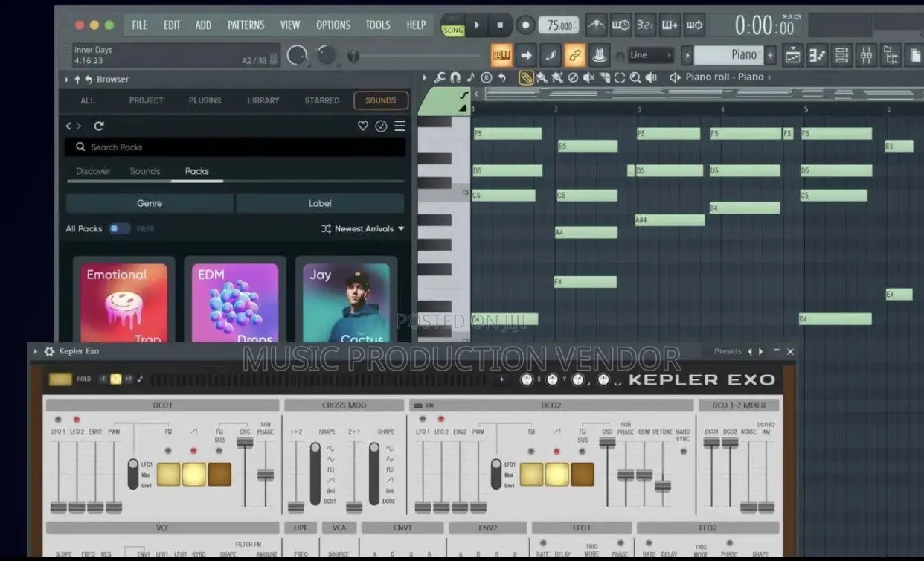Select the slice tool in piano roll
The image size is (924, 561).
[604, 77]
